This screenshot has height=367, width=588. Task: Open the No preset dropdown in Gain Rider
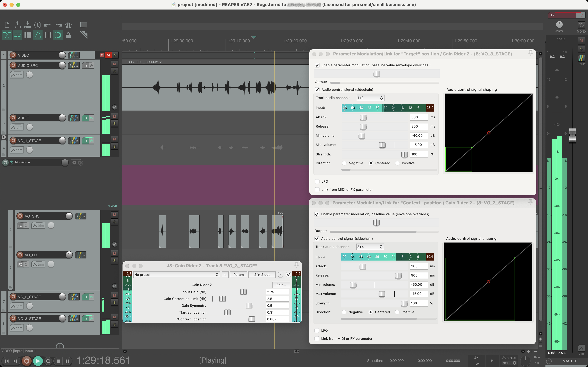pyautogui.click(x=176, y=274)
